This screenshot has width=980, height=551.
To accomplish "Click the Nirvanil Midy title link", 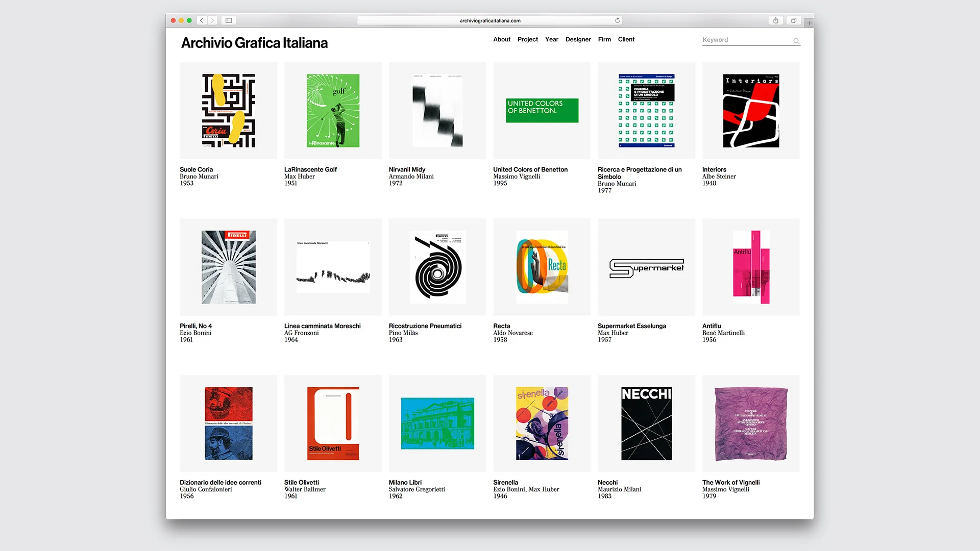I will 407,169.
